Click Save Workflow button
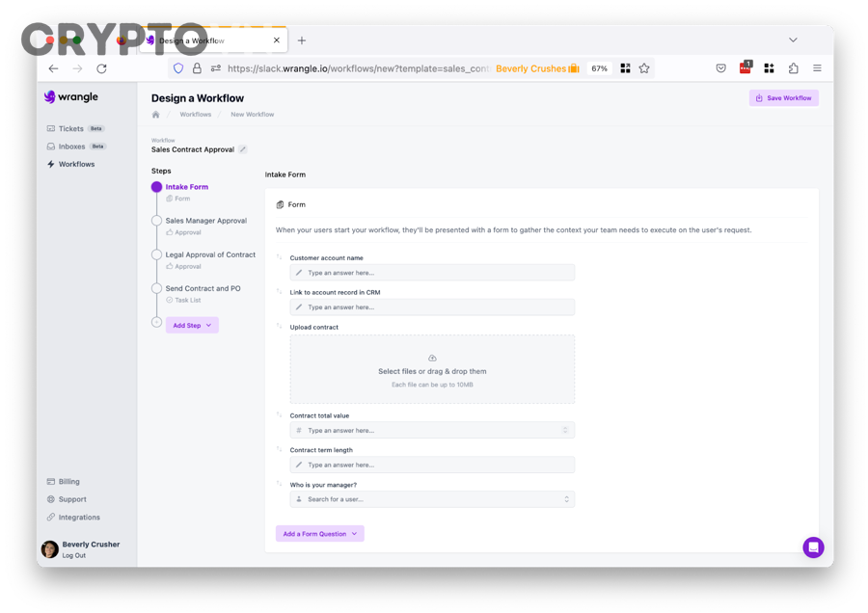Screen dimensions: 868x613 784,98
